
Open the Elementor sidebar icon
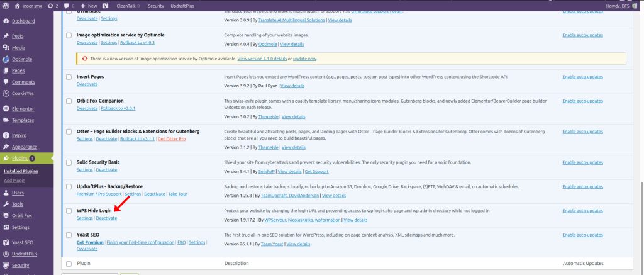click(x=6, y=108)
